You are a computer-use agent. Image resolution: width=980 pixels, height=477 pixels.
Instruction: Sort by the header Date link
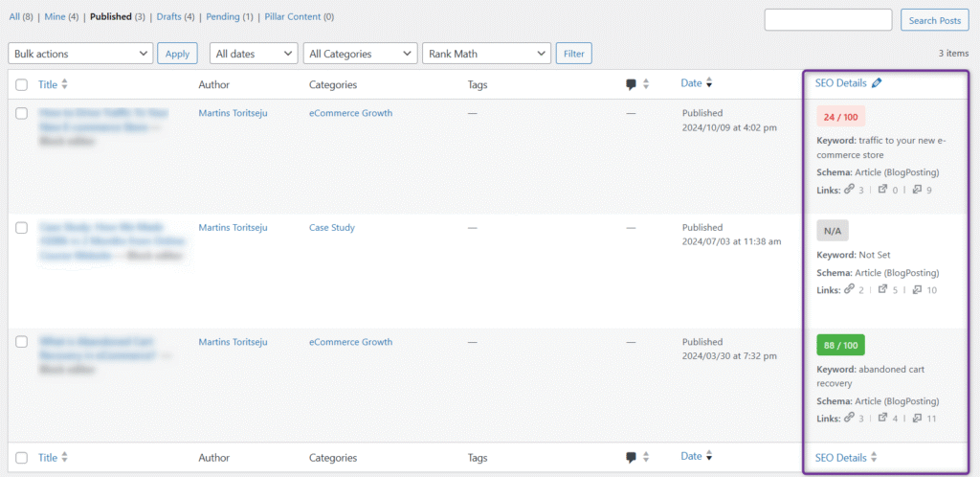pyautogui.click(x=691, y=83)
